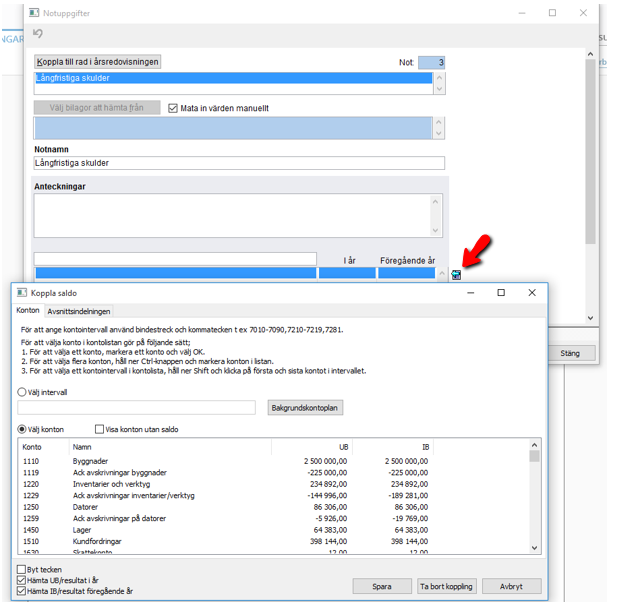Select account 1259 Ack avskrivningar på datorer
Screen dimensions: 618x609
[225, 518]
